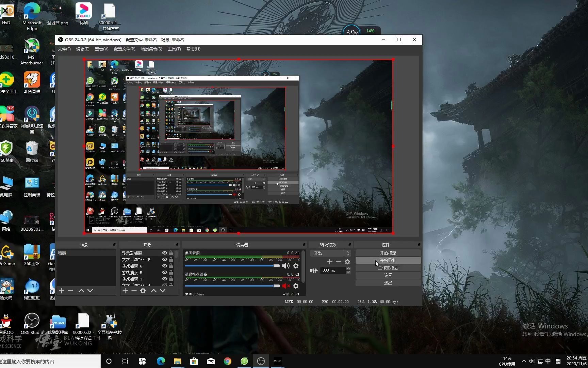Toggle visibility of 游戏捕获 5 source
588x368 pixels.
click(165, 273)
